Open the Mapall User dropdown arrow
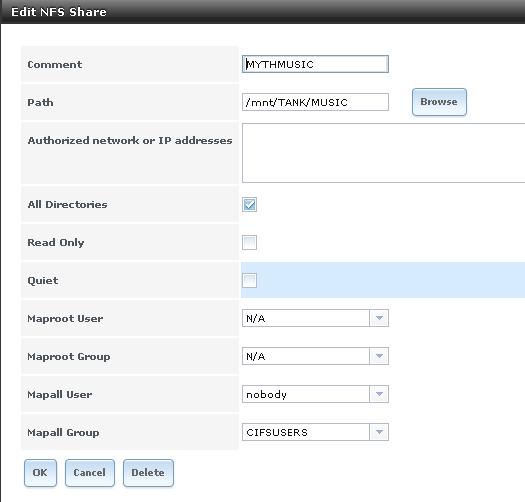 379,394
